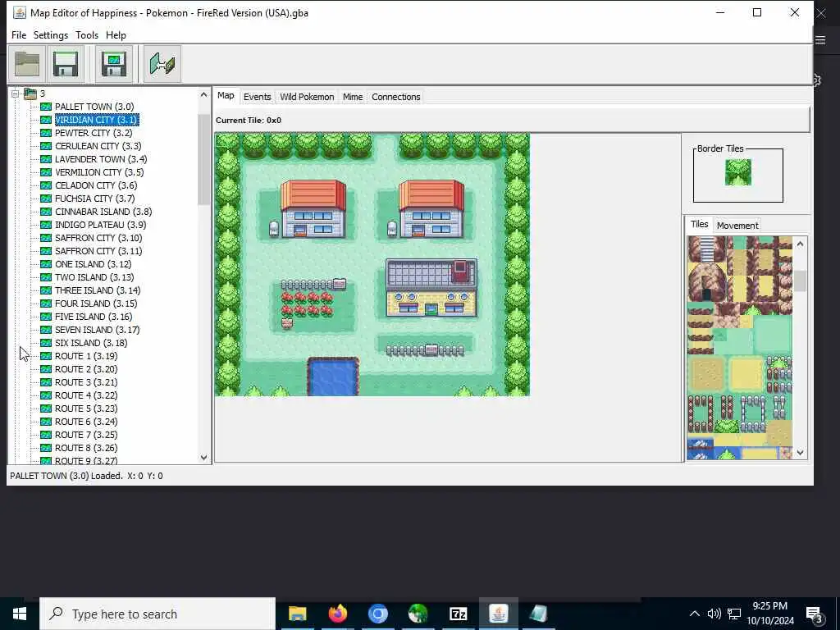Select ROUTE 3 (3.21) map entry
The image size is (840, 630).
(x=85, y=382)
